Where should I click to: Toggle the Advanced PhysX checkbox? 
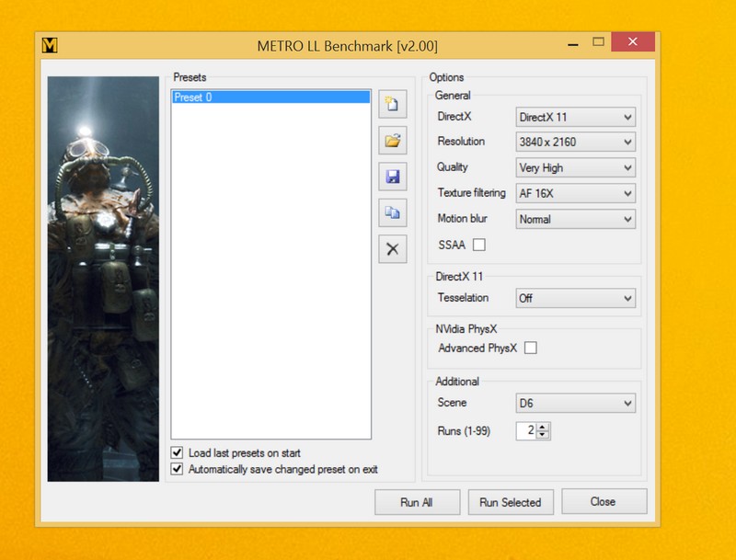[x=530, y=348]
